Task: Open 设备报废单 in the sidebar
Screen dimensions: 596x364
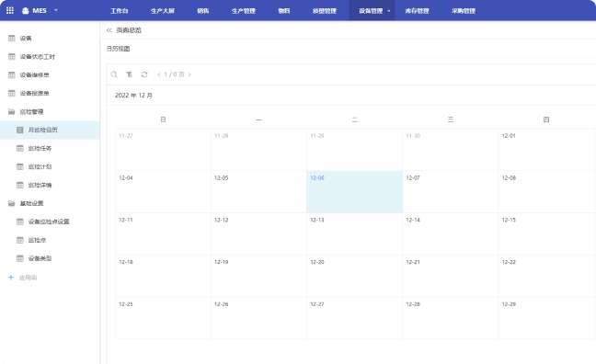Action: coord(50,93)
